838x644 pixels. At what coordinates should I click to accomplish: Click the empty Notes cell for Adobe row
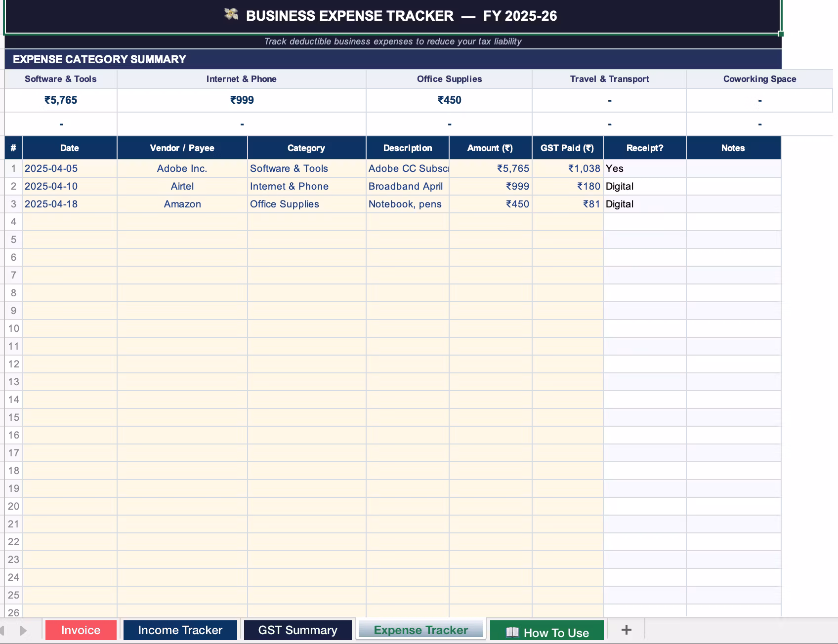tap(734, 168)
